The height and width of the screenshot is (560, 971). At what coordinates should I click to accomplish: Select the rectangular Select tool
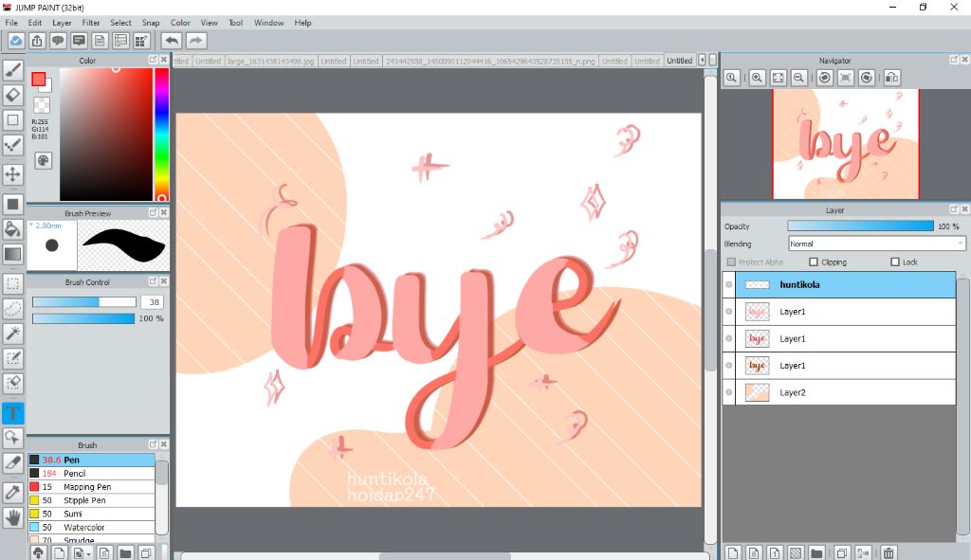click(x=13, y=284)
